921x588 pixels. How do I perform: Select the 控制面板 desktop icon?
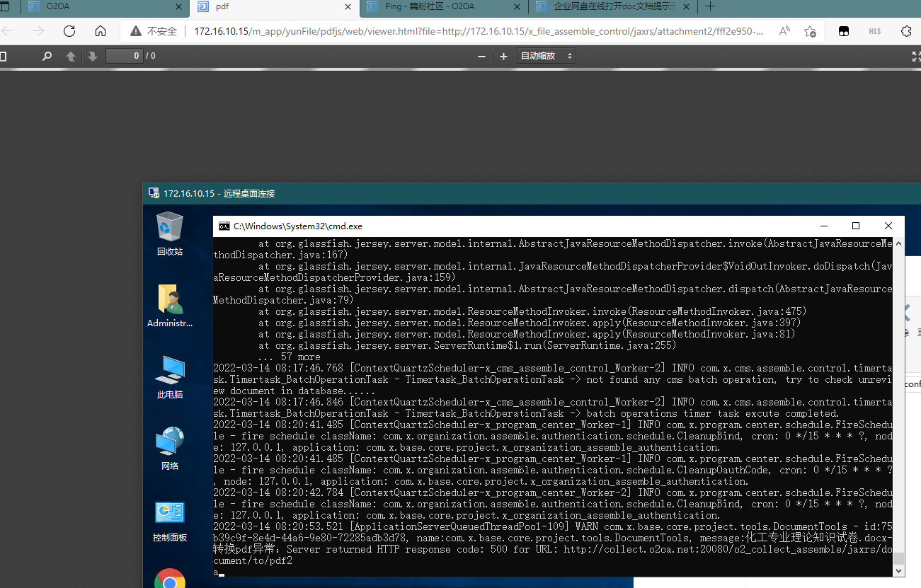click(x=170, y=521)
